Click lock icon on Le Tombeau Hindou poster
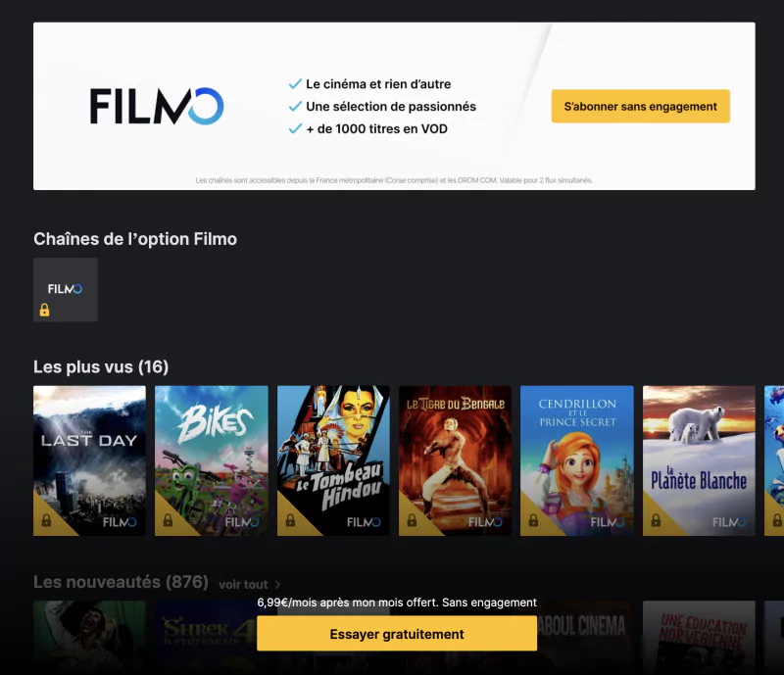This screenshot has width=784, height=675. pyautogui.click(x=290, y=520)
